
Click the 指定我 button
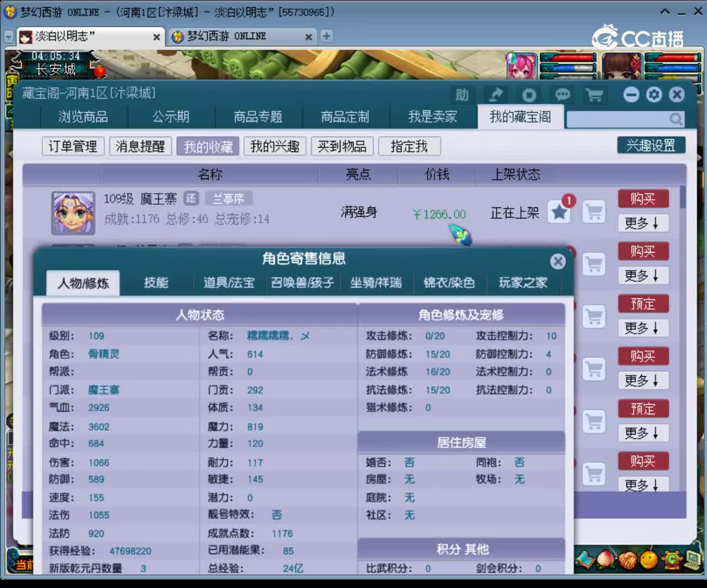coord(409,146)
